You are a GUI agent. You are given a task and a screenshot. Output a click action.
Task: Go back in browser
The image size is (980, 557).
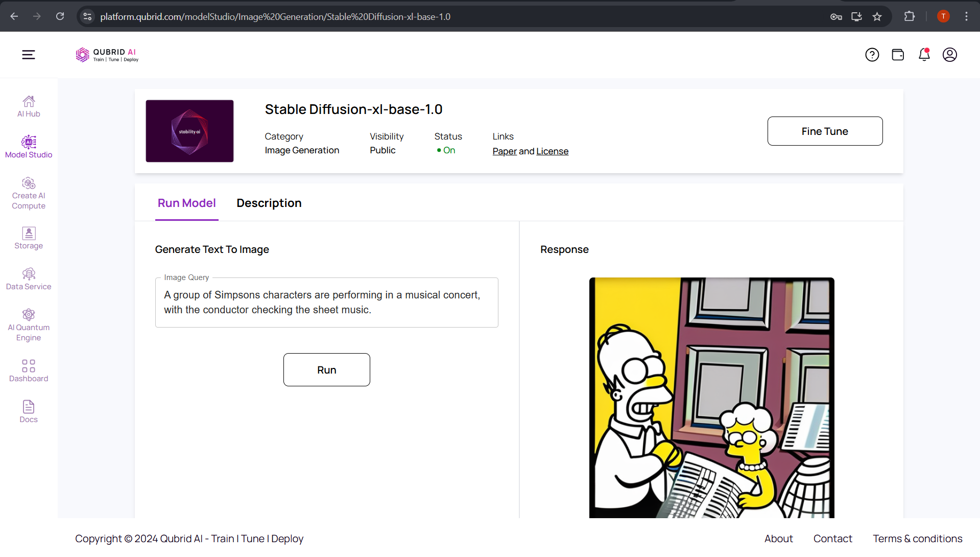click(14, 16)
